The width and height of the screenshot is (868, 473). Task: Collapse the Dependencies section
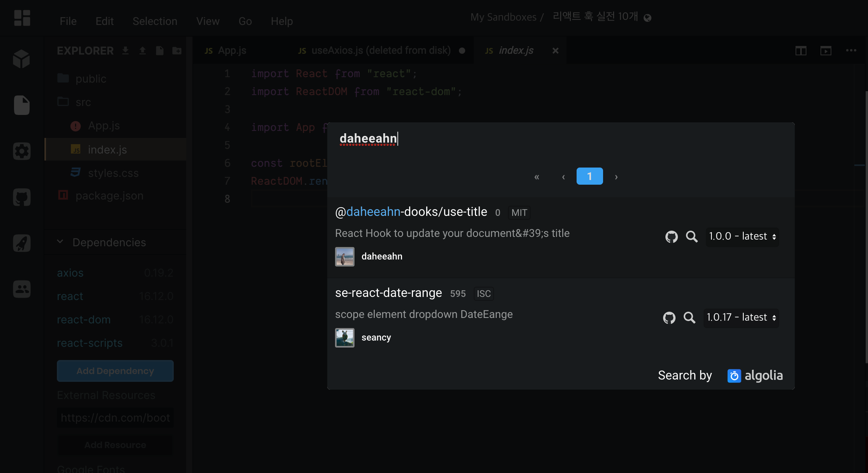60,242
